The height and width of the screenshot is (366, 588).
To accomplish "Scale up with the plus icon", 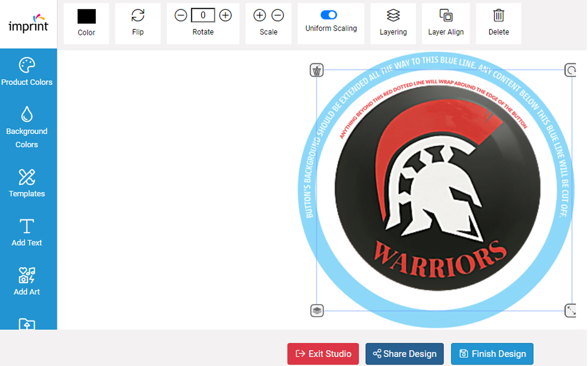I will [260, 15].
